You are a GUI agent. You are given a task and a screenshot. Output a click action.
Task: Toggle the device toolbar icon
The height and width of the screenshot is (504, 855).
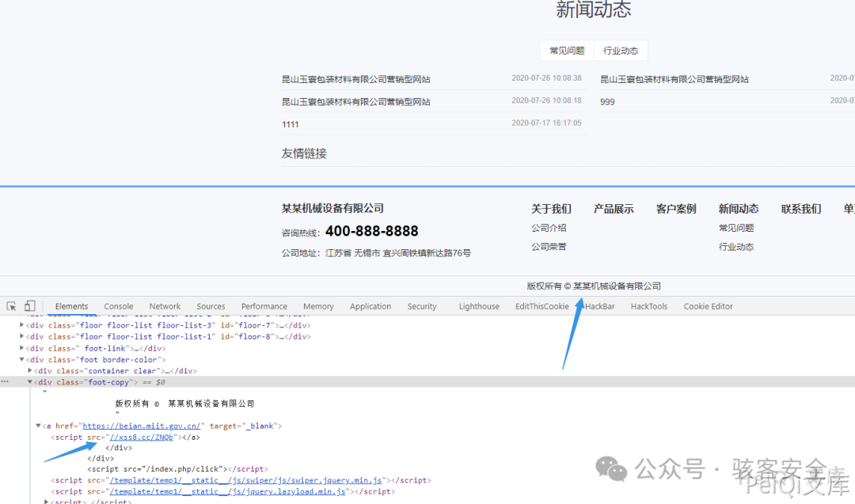click(x=30, y=306)
